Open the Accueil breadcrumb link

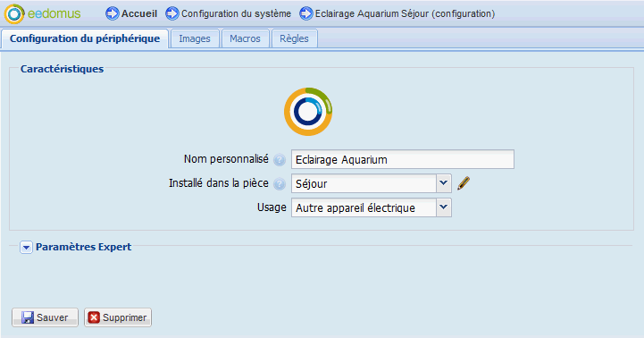(x=139, y=13)
